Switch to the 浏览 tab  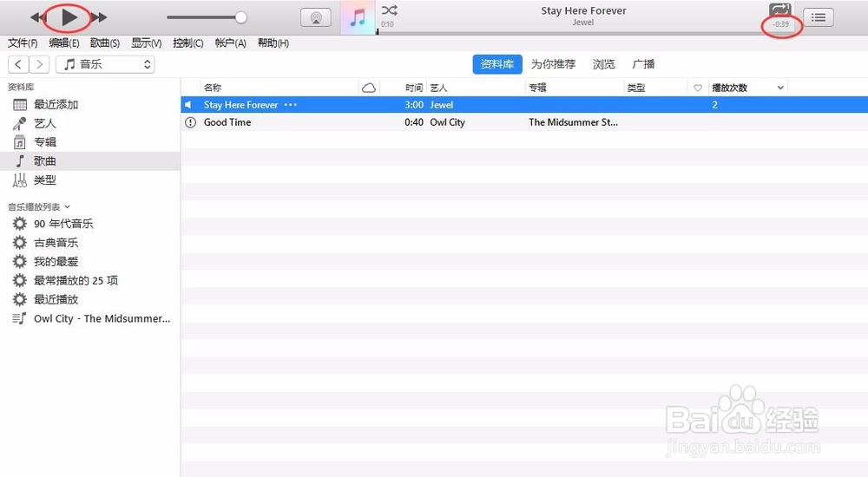click(x=603, y=64)
